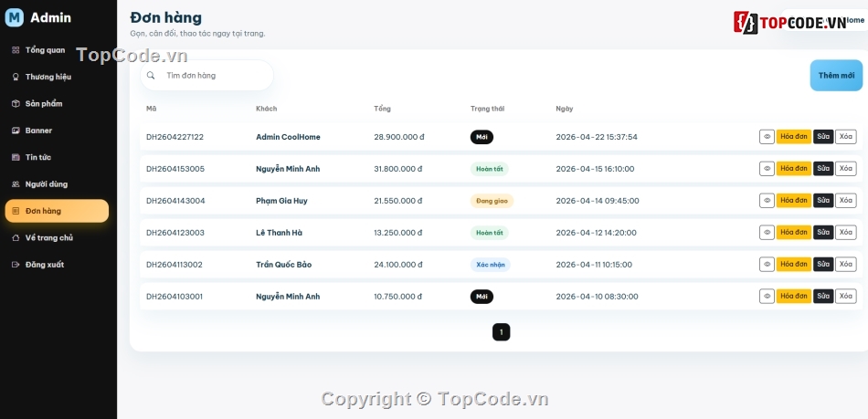Open Hóa đơn for order DH2604103001
The width and height of the screenshot is (868, 419).
pyautogui.click(x=794, y=297)
